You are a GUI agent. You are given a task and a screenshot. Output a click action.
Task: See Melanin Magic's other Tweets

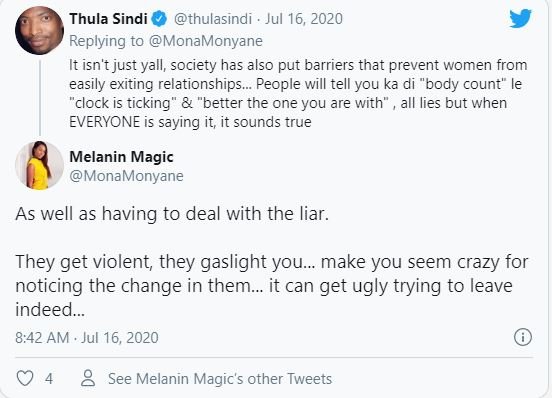[x=220, y=379]
